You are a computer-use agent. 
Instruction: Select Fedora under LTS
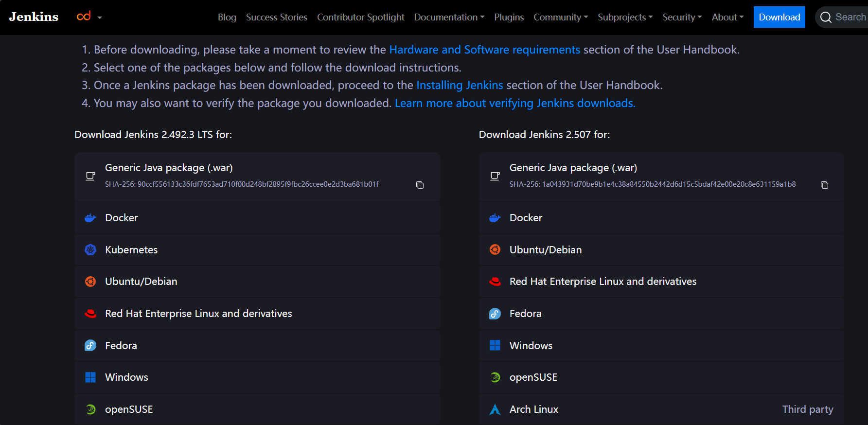[257, 346]
